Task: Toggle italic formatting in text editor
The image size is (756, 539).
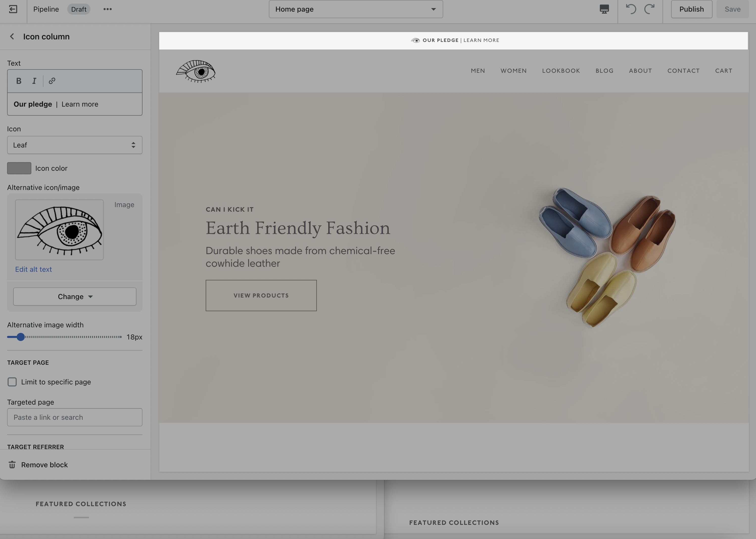Action: tap(34, 81)
